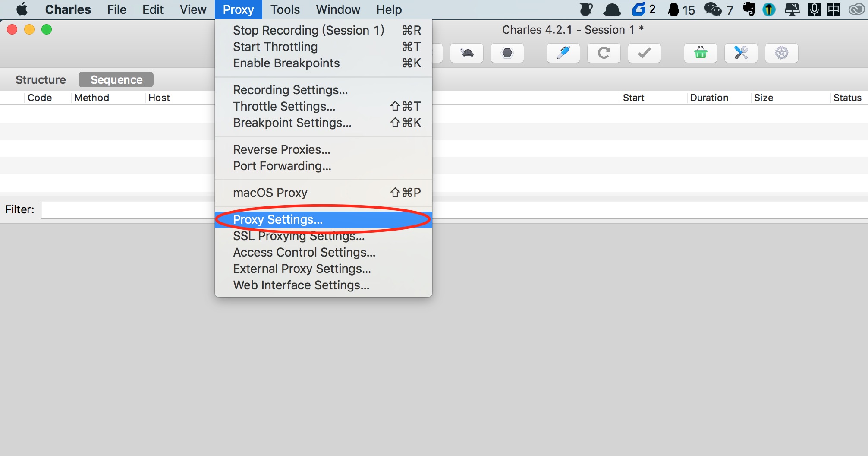Click the WeChat menu bar icon

coord(713,9)
